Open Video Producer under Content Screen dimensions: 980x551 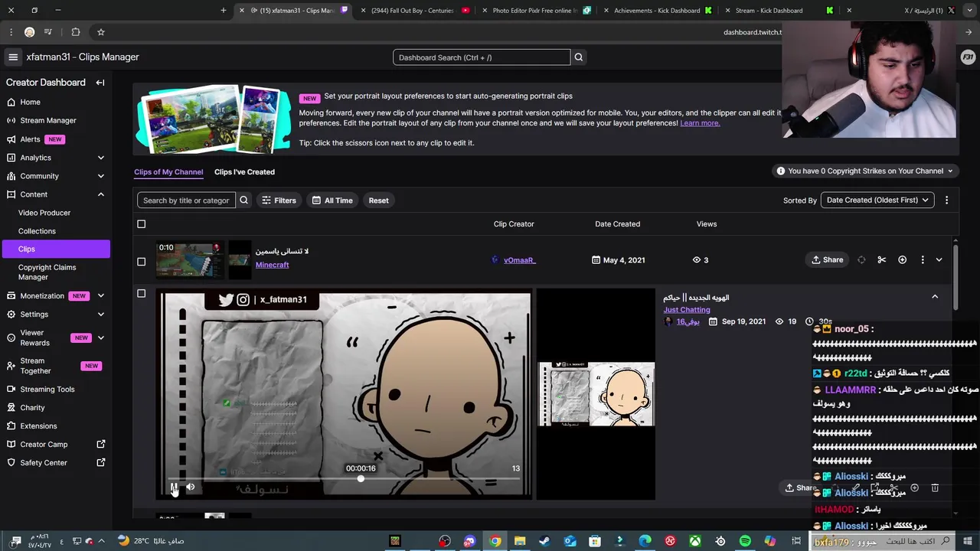pyautogui.click(x=44, y=213)
